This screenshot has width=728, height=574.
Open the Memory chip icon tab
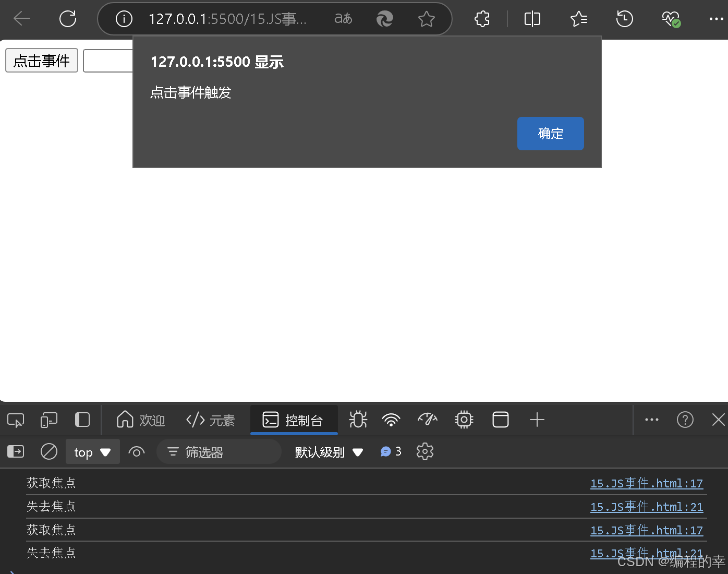[x=464, y=420]
